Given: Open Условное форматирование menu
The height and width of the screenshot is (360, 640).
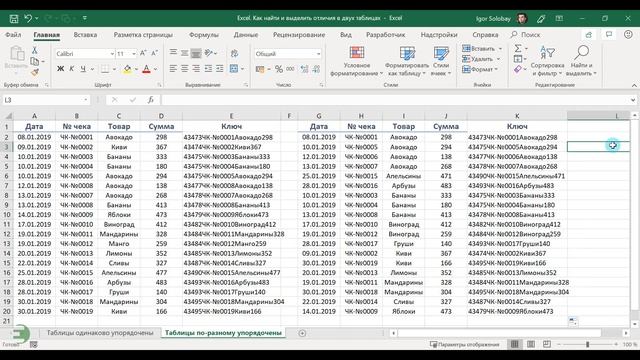Looking at the screenshot, I should (x=357, y=61).
